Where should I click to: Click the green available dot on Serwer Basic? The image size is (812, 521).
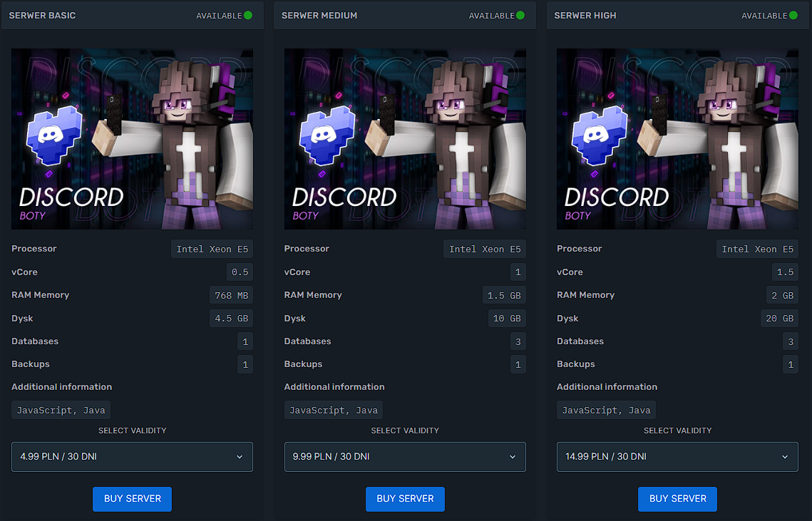pyautogui.click(x=248, y=16)
